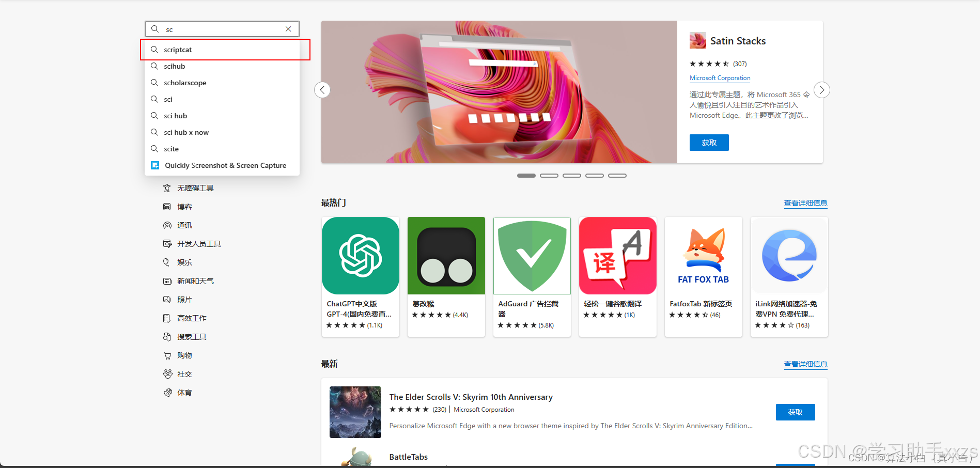Image resolution: width=980 pixels, height=468 pixels.
Task: Open The Elder Scrolls V: Skyrim title
Action: (x=471, y=397)
